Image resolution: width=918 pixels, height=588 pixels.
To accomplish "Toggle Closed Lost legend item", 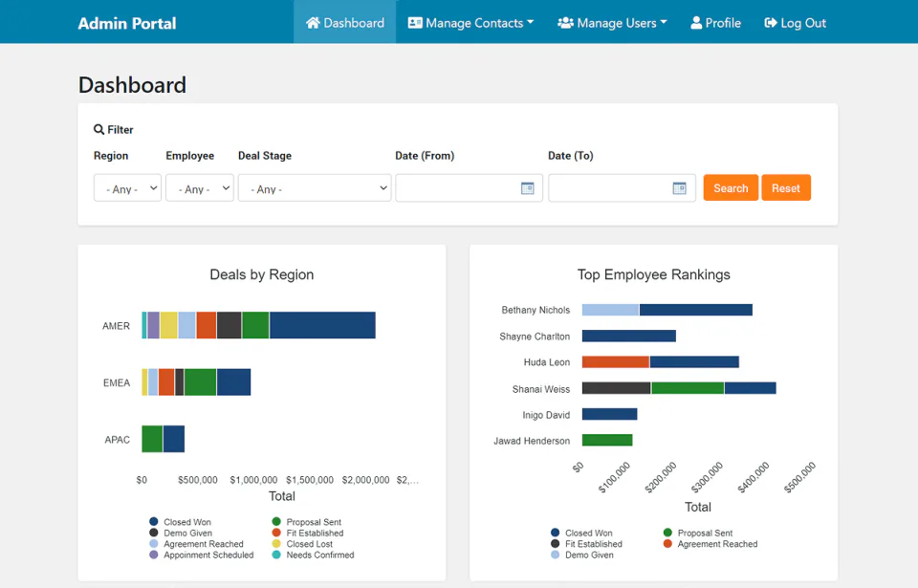I will click(x=303, y=544).
